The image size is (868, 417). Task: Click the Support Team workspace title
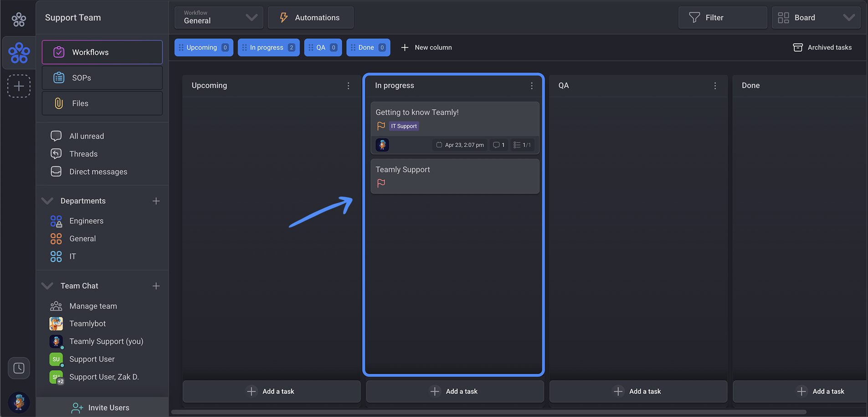pos(73,18)
